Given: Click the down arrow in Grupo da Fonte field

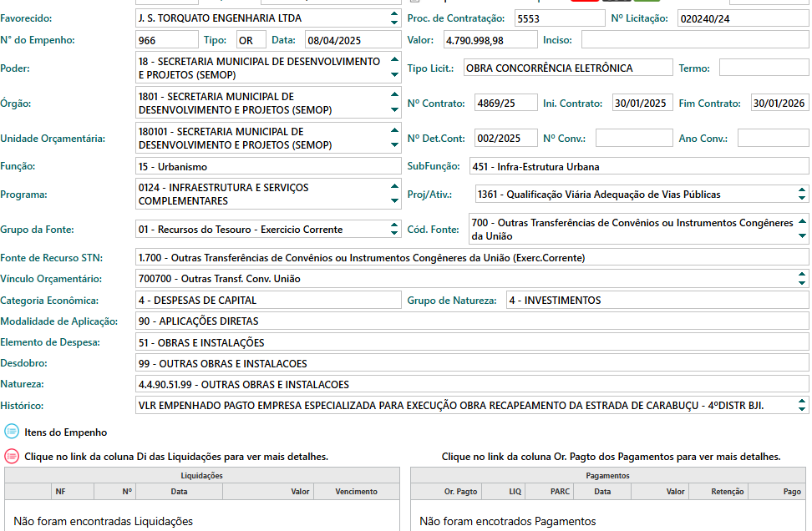Looking at the screenshot, I should [394, 234].
